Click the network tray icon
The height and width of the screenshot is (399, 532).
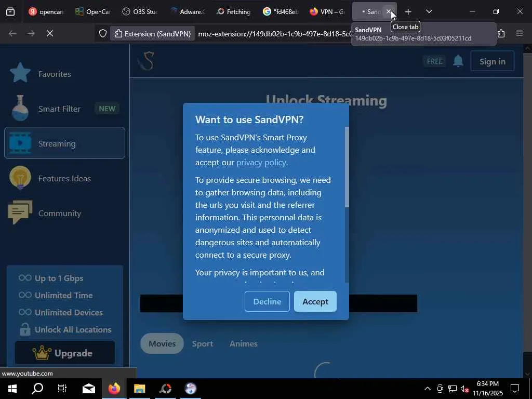pyautogui.click(x=453, y=389)
